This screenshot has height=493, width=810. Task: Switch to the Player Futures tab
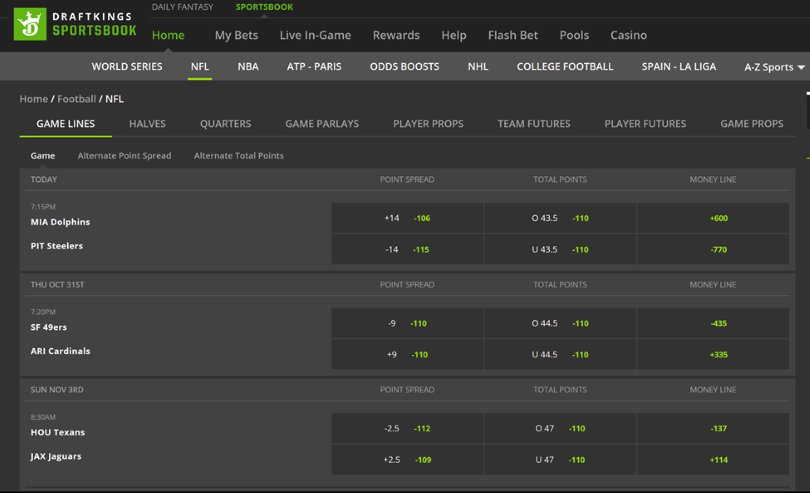pos(645,124)
